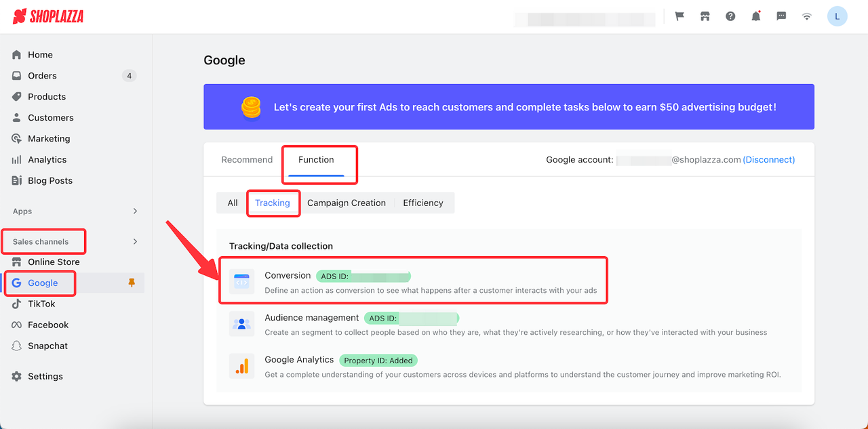Click the Orders inbox icon
Viewport: 868px width, 429px height.
pos(17,76)
